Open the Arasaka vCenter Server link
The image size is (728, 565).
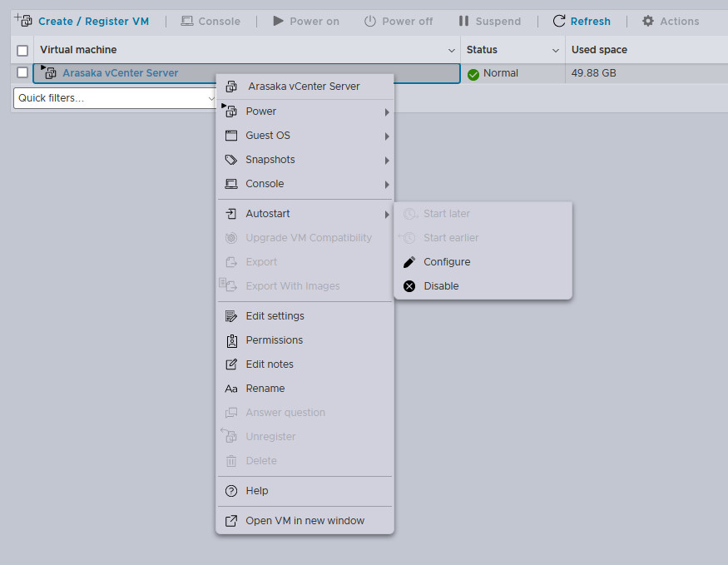(120, 73)
